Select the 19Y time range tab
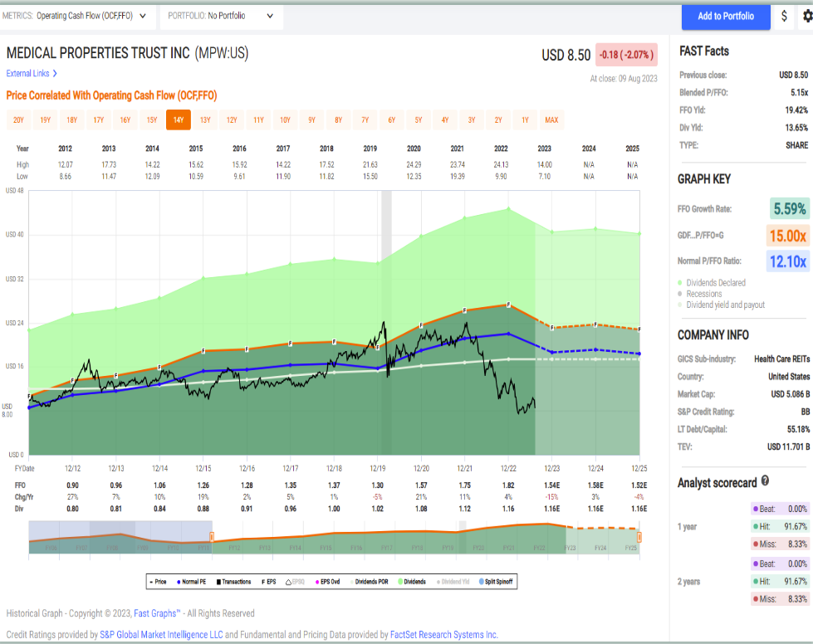Image resolution: width=813 pixels, height=644 pixels. 46,120
